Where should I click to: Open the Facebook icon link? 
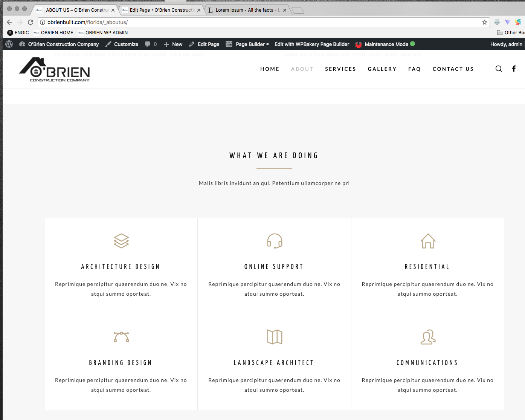(x=514, y=69)
